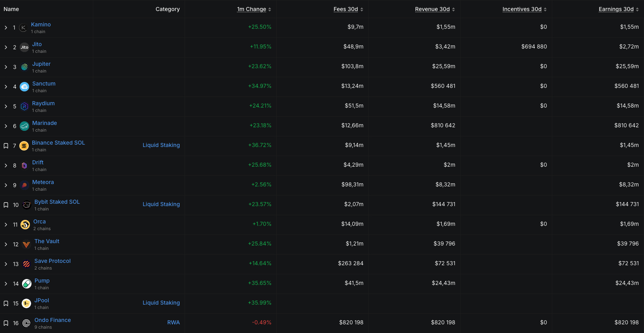Click the Raydium protocol logo icon
The width and height of the screenshot is (644, 333).
coord(24,106)
